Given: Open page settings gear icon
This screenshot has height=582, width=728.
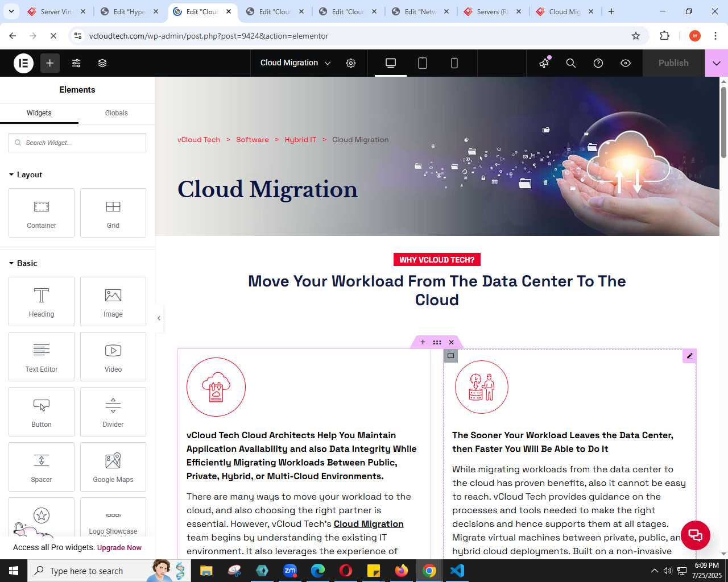Looking at the screenshot, I should click(351, 63).
